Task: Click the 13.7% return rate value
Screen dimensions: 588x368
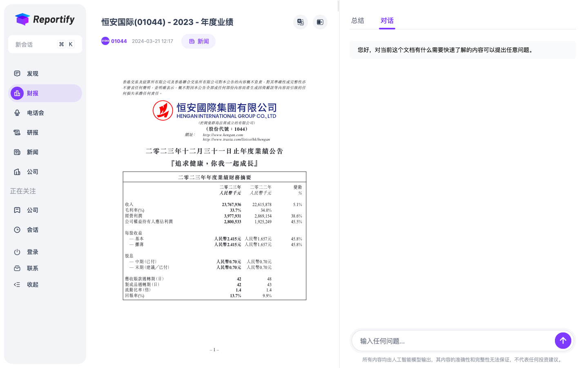Action: point(236,296)
